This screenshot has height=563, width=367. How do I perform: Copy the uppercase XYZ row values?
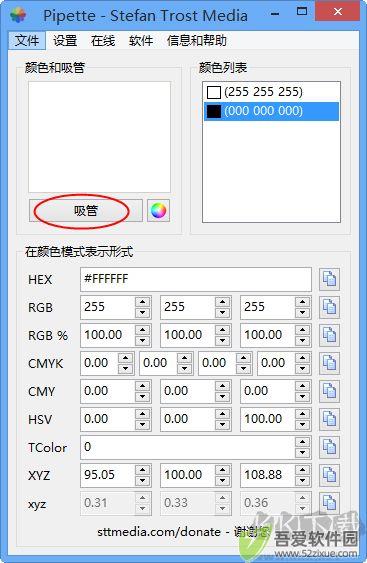[329, 475]
